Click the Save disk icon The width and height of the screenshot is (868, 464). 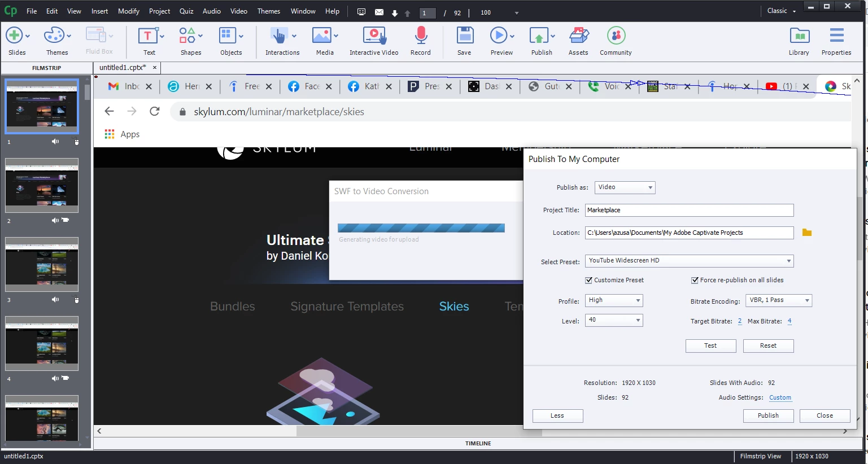(x=465, y=36)
